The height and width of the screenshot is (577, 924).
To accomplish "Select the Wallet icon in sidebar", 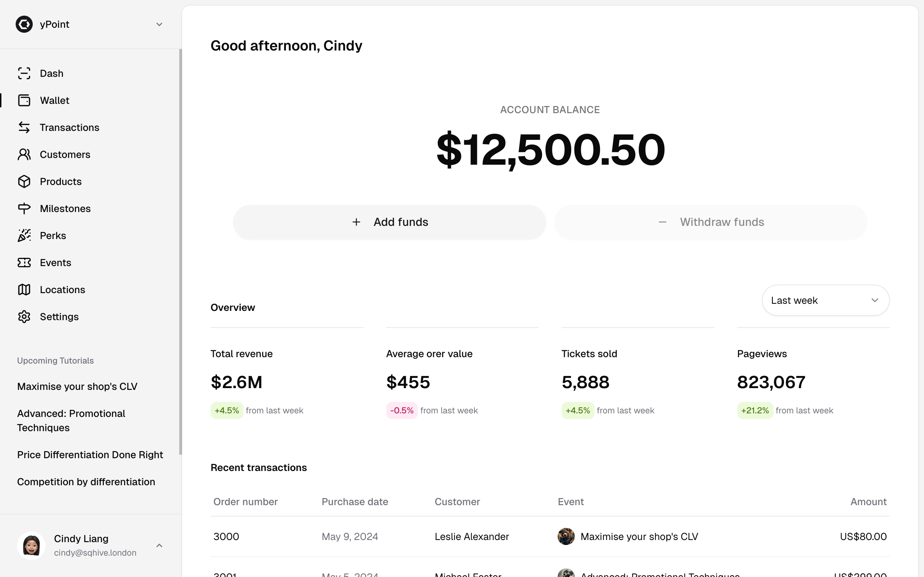I will (x=24, y=100).
